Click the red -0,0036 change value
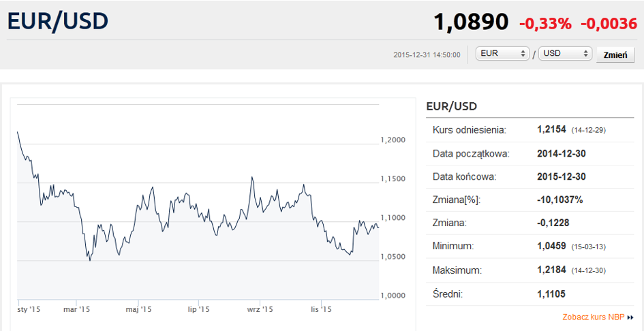 click(609, 23)
